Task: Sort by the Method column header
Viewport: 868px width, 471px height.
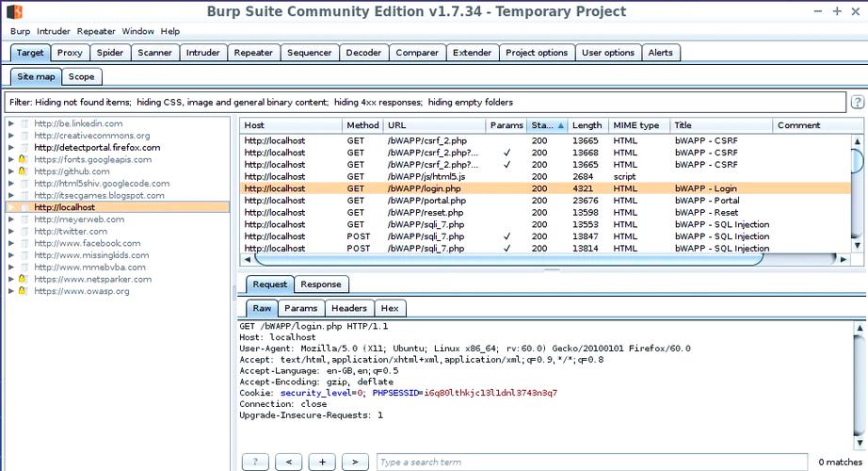Action: point(362,125)
